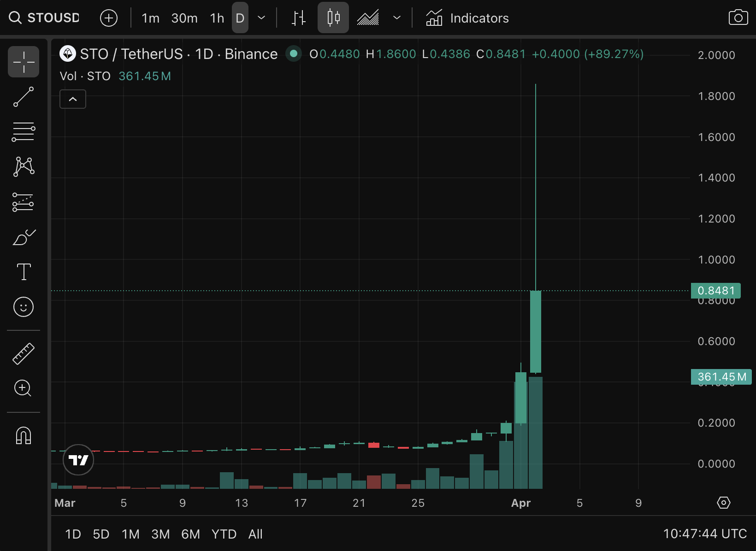Open the Indicators panel
Screen dimensions: 756x551
point(467,18)
